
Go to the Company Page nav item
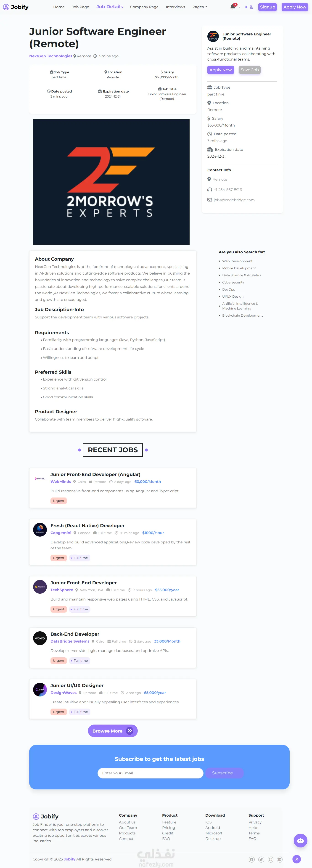(x=144, y=7)
